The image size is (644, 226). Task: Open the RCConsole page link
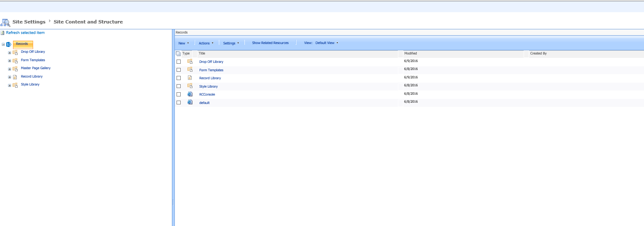[x=207, y=94]
